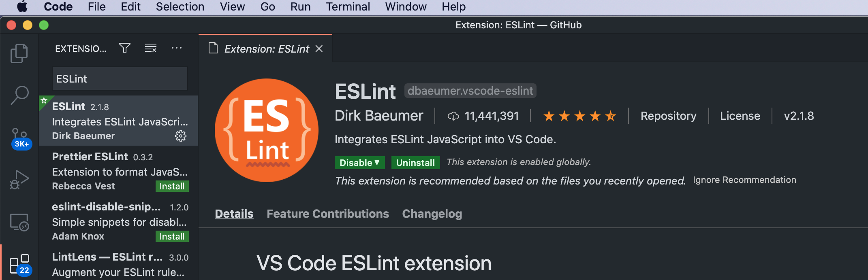Screen dimensions: 868x280
Task: Open the Terminal menu in menu bar
Action: tap(348, 7)
